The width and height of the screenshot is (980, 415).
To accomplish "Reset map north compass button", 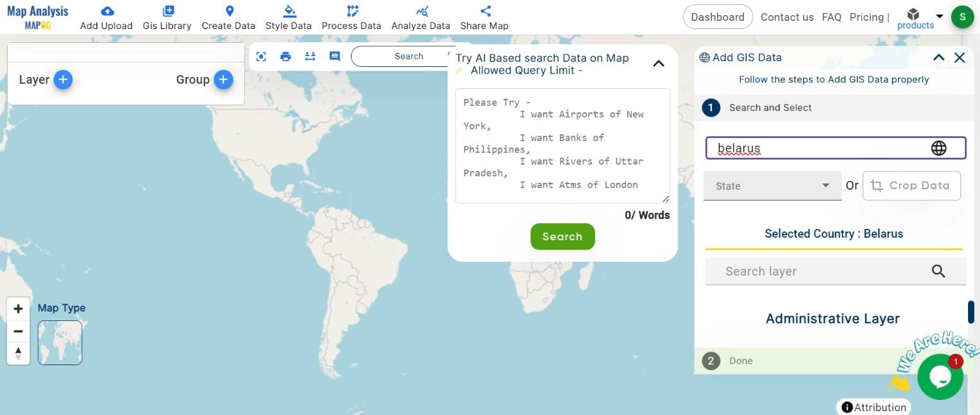I will (x=18, y=354).
